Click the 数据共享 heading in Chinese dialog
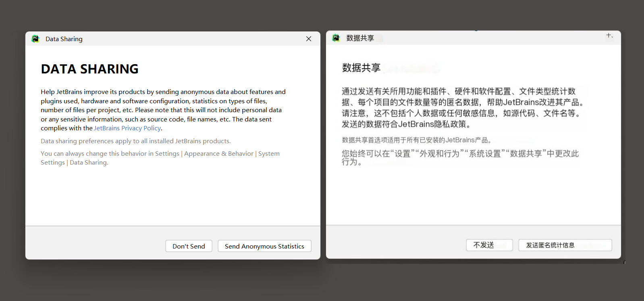 [361, 68]
